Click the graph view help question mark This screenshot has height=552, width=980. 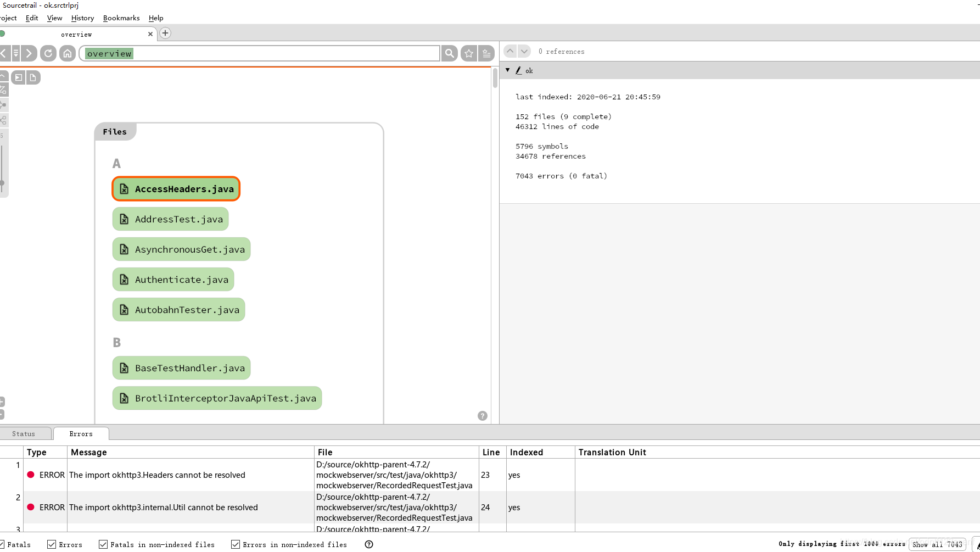point(483,416)
